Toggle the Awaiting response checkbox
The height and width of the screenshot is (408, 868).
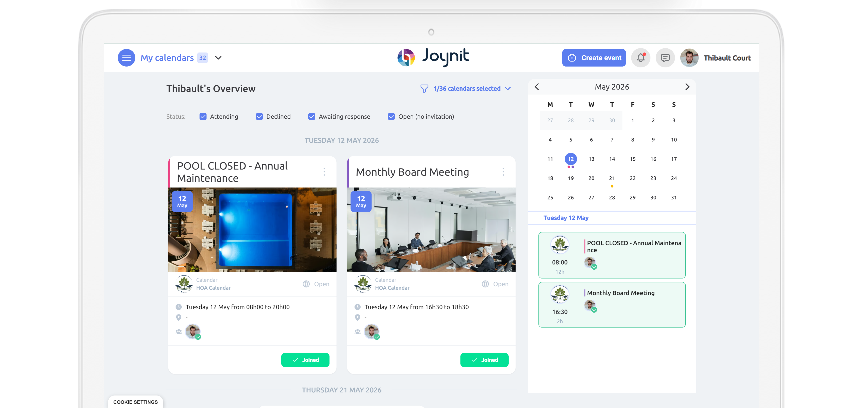312,117
